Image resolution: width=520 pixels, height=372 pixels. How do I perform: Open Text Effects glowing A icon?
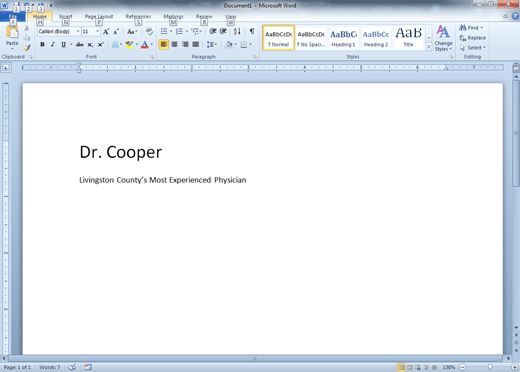point(115,44)
